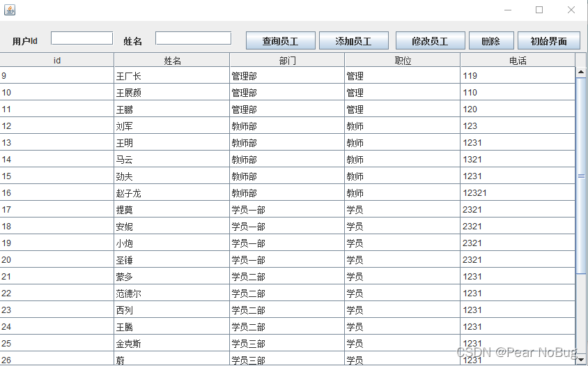Click the scrollbar down arrow
The width and height of the screenshot is (588, 366).
pos(581,360)
